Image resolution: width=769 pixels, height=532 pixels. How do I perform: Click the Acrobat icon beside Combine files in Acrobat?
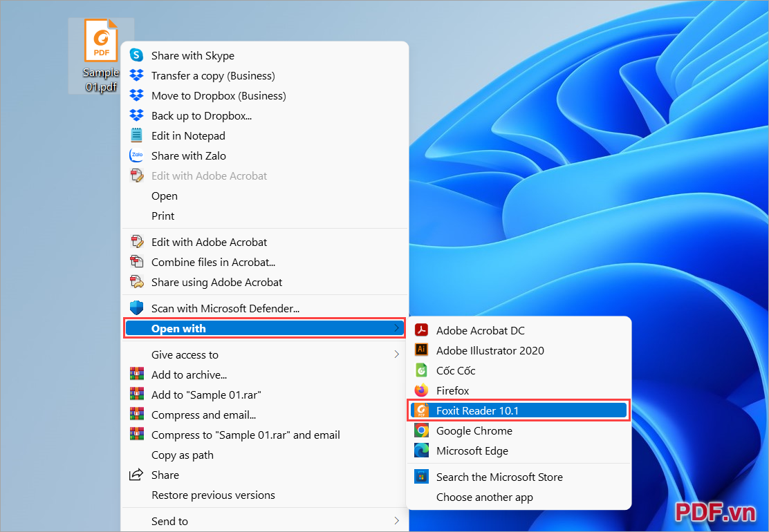click(x=136, y=262)
